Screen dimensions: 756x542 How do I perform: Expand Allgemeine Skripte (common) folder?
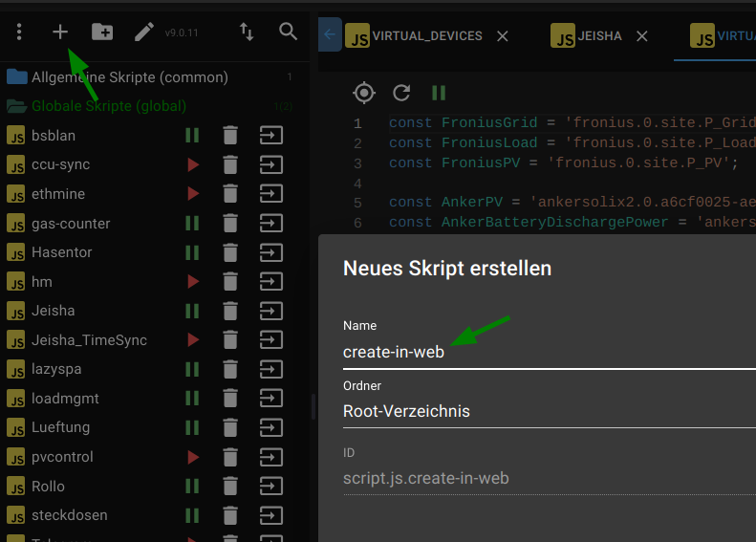129,76
